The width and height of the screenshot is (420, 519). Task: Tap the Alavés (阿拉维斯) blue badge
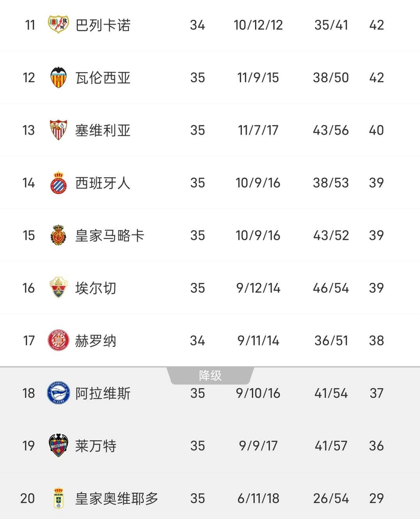(x=59, y=393)
